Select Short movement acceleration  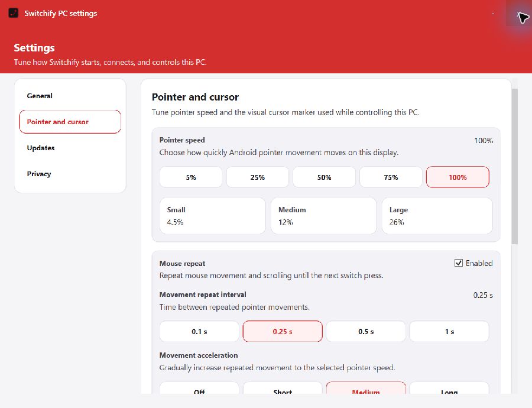coord(283,388)
